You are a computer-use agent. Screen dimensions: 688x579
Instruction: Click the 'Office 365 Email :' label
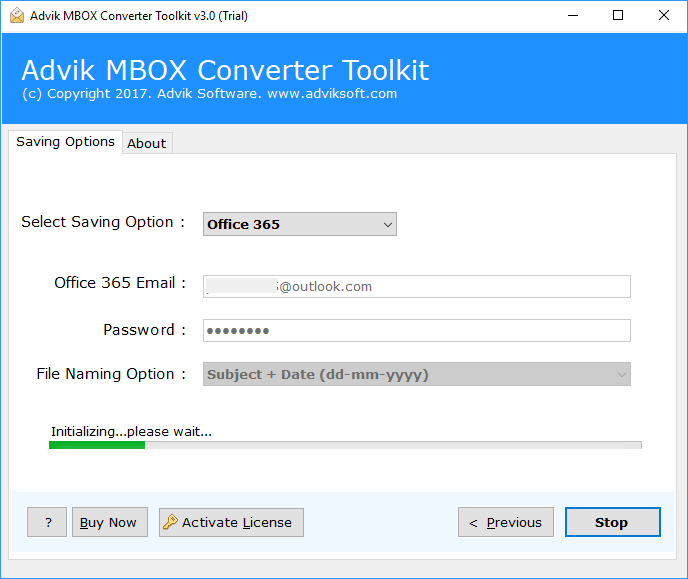[x=120, y=283]
